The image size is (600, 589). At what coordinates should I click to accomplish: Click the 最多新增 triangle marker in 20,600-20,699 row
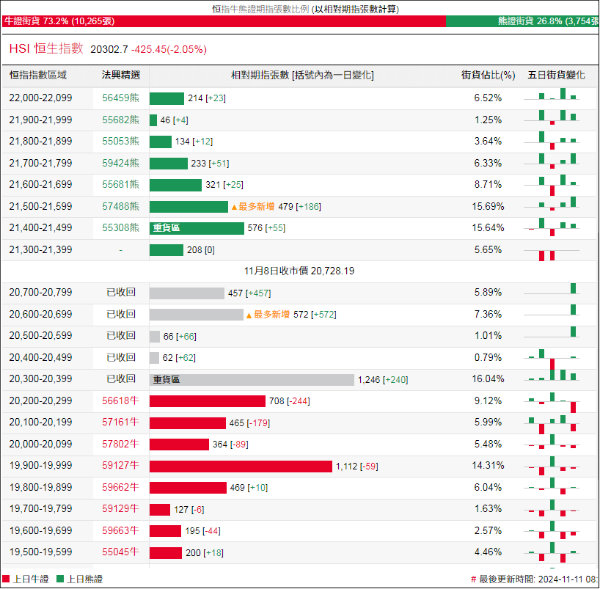click(249, 315)
